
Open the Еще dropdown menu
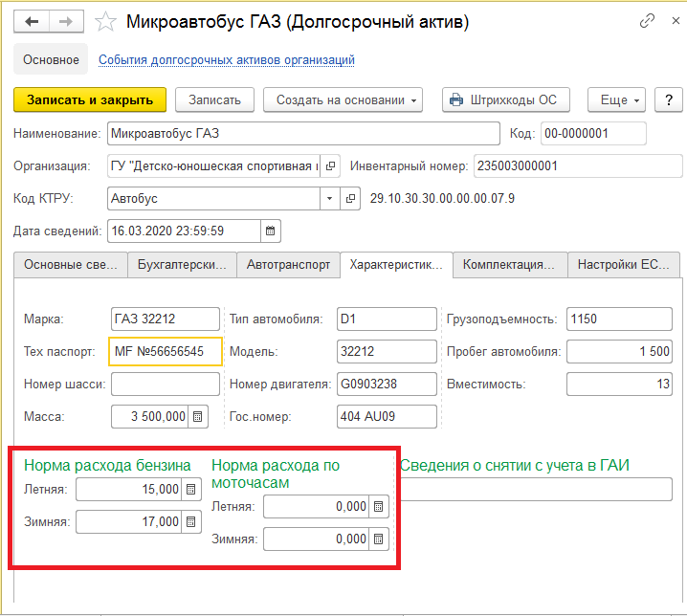coord(619,99)
